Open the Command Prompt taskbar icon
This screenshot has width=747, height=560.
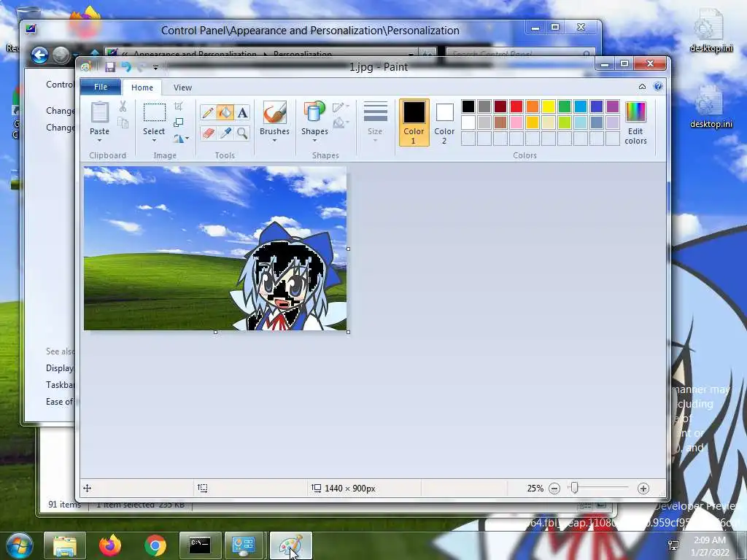(200, 545)
